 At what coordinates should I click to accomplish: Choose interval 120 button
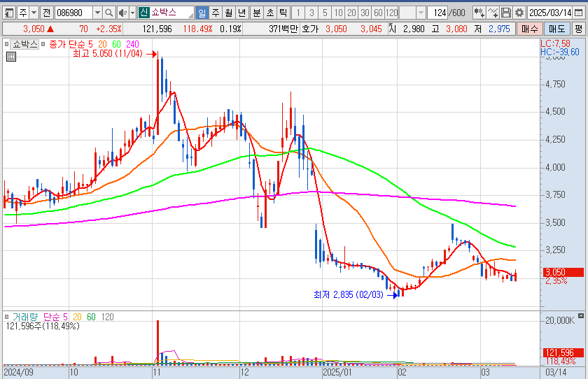(x=391, y=13)
